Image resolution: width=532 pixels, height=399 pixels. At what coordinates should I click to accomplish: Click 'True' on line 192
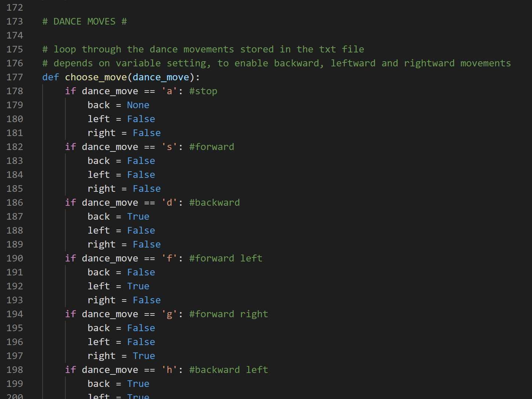138,286
